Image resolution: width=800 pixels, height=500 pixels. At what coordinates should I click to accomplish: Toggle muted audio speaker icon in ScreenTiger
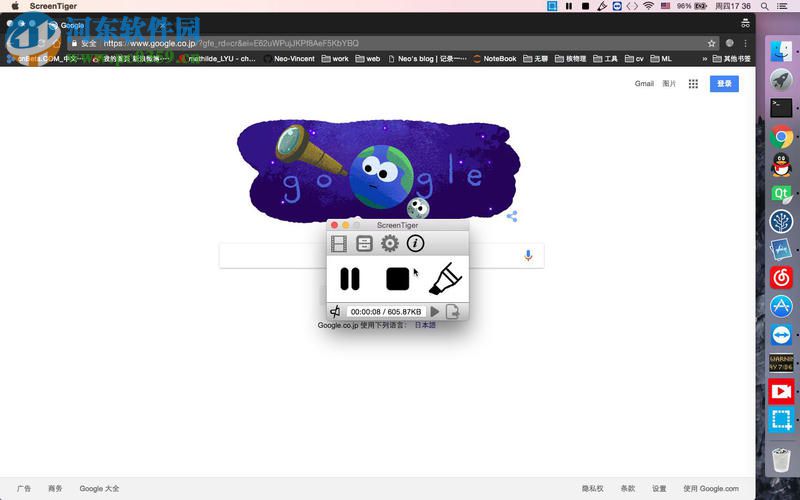pos(335,311)
